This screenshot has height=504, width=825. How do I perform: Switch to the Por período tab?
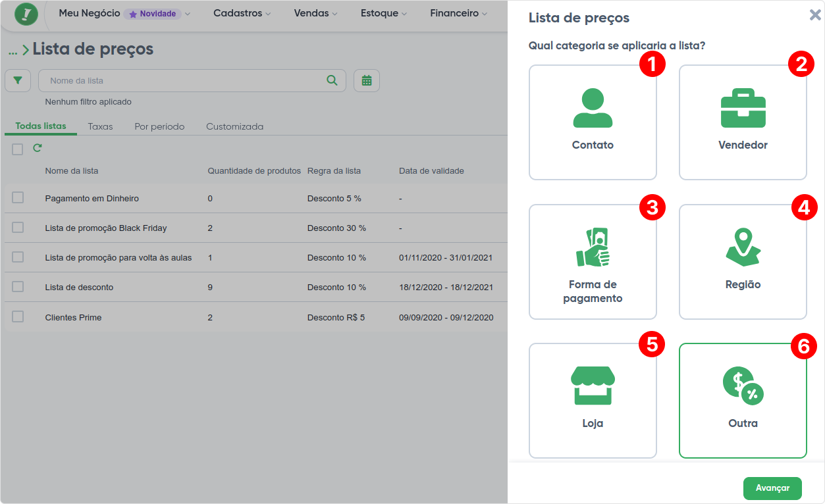tap(159, 126)
